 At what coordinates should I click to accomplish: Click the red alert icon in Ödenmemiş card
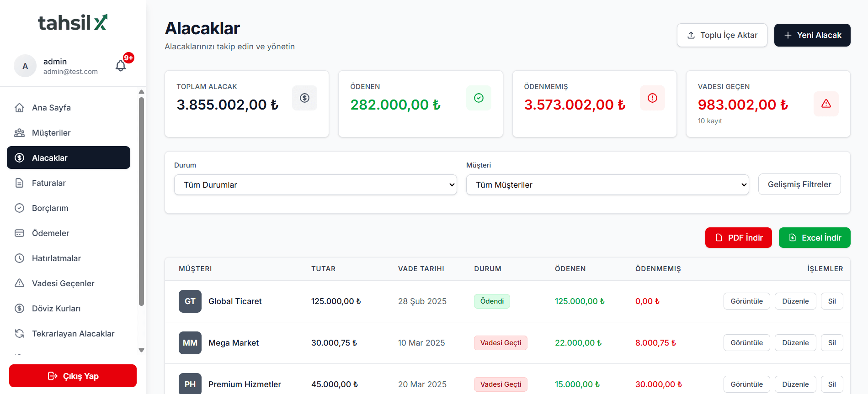point(652,98)
